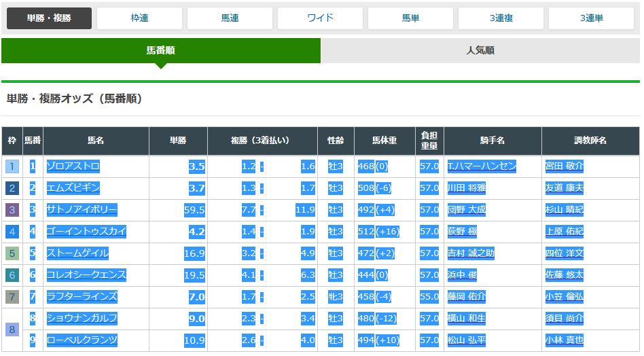This screenshot has width=644, height=356.
Task: Select the 枠連 bet type tab
Action: (139, 18)
